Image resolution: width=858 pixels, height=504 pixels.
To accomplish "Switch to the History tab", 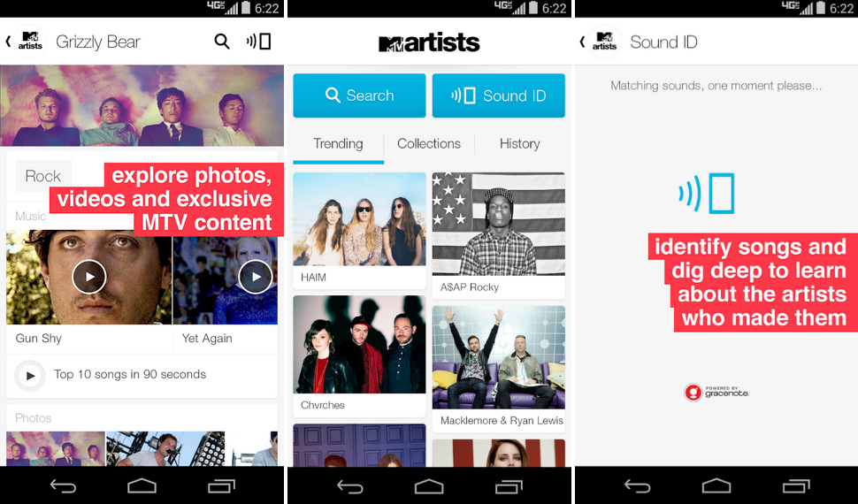I will click(520, 144).
